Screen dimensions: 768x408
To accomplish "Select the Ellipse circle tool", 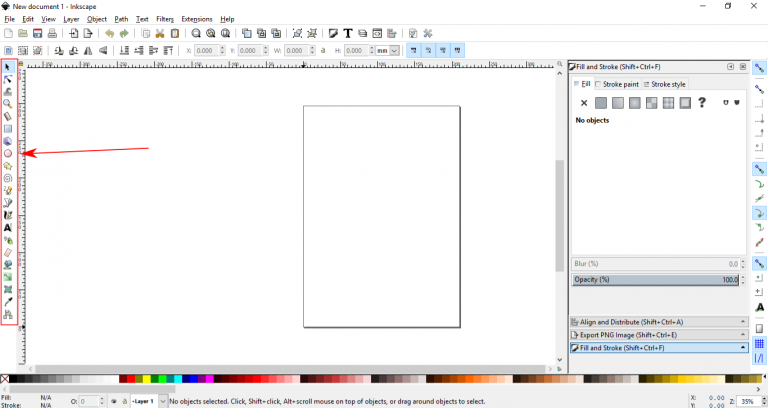I will click(8, 153).
